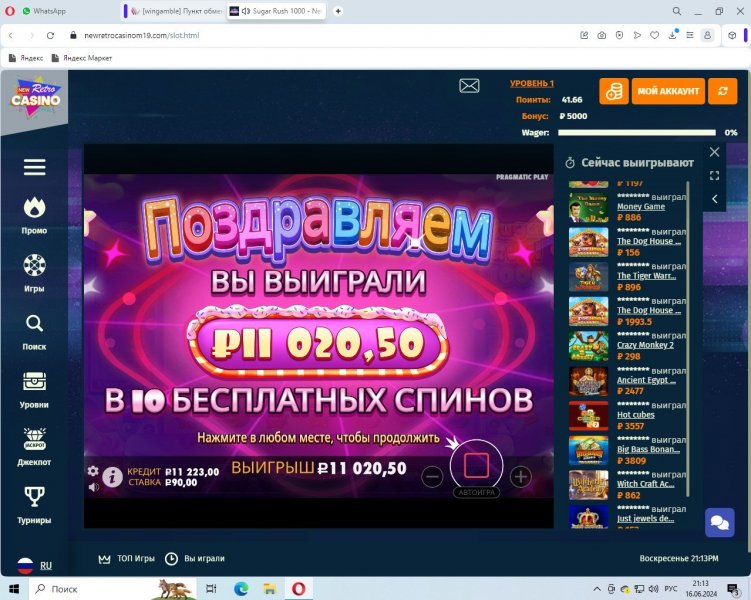Open the Яндекс bookmark
The width and height of the screenshot is (751, 600).
point(26,58)
